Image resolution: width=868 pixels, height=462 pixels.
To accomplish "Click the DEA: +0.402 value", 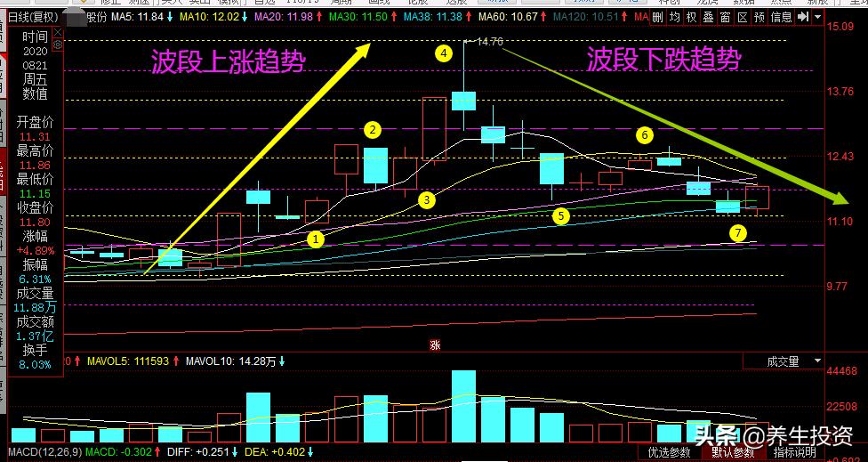I will (275, 452).
